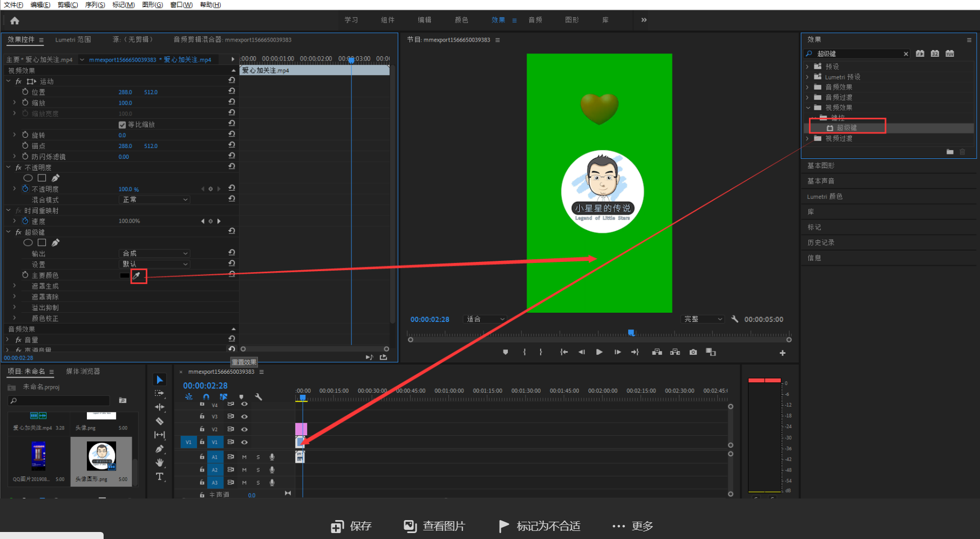Click the Export Frame camera icon

coord(693,352)
